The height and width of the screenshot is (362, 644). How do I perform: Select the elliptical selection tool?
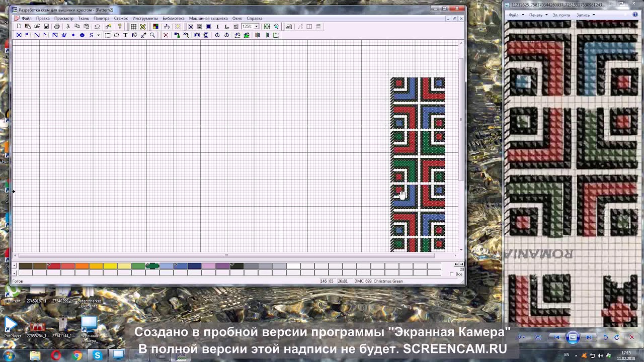coord(116,35)
